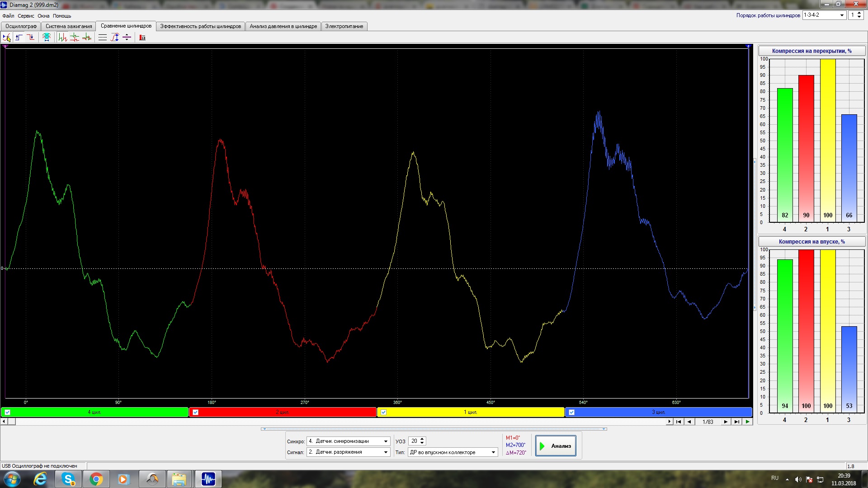Image resolution: width=868 pixels, height=488 pixels.
Task: Open the Сервис menu
Action: point(26,16)
